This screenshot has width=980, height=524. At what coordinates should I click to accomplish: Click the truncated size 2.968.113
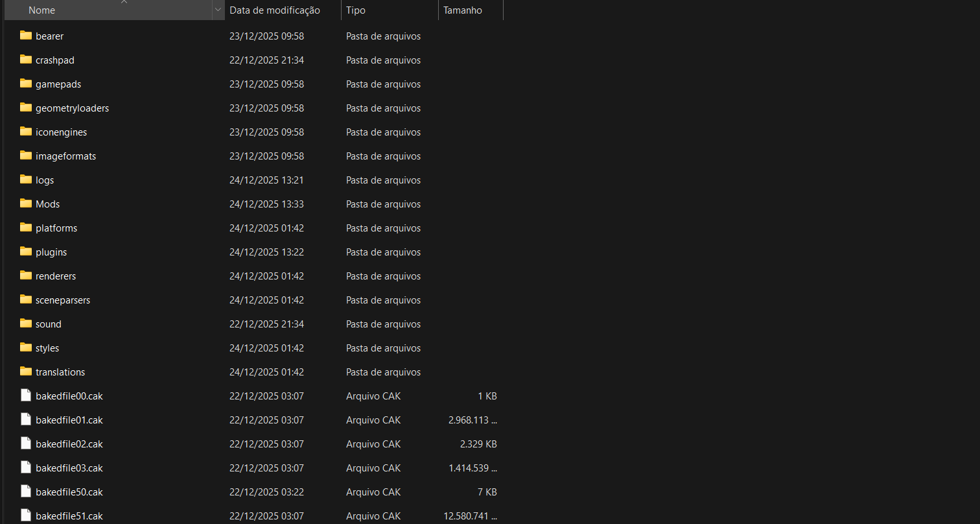click(473, 420)
